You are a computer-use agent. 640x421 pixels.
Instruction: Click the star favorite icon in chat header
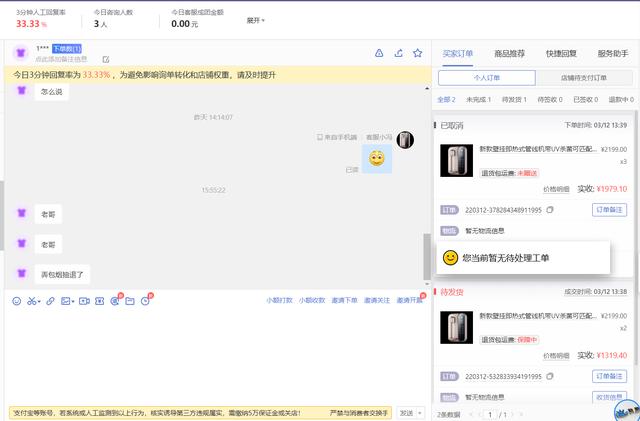(x=418, y=53)
